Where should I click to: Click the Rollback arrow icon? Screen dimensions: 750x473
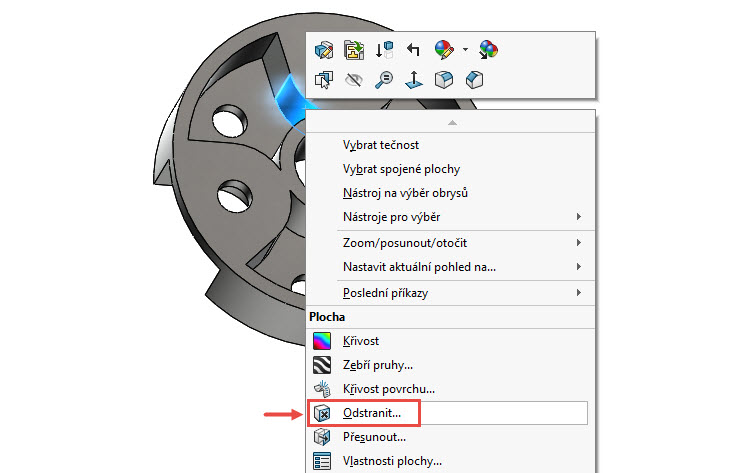[x=413, y=49]
